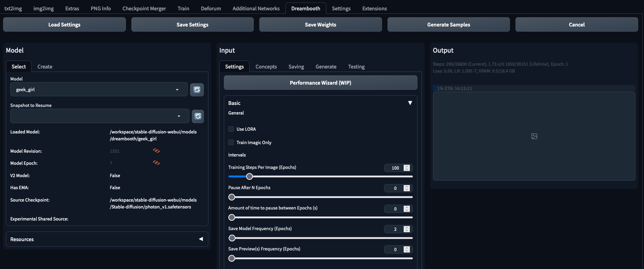
Task: Click the refresh icon beside the Model dropdown
Action: click(x=197, y=90)
